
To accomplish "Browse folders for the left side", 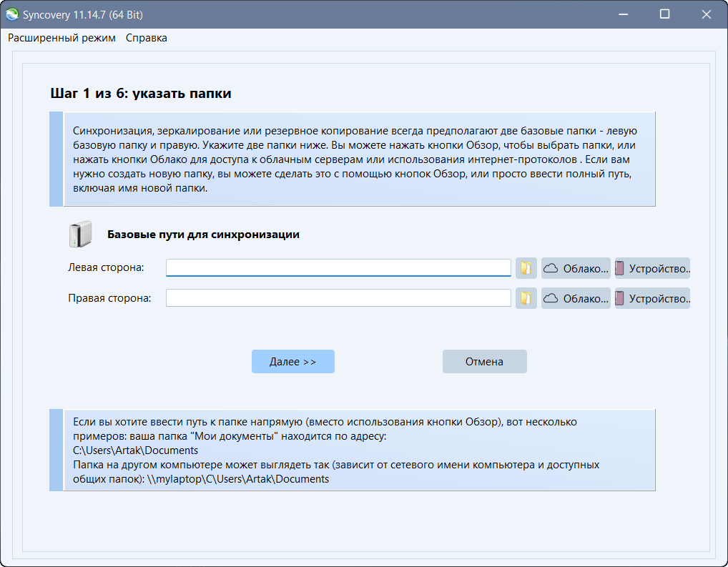I will pyautogui.click(x=526, y=268).
